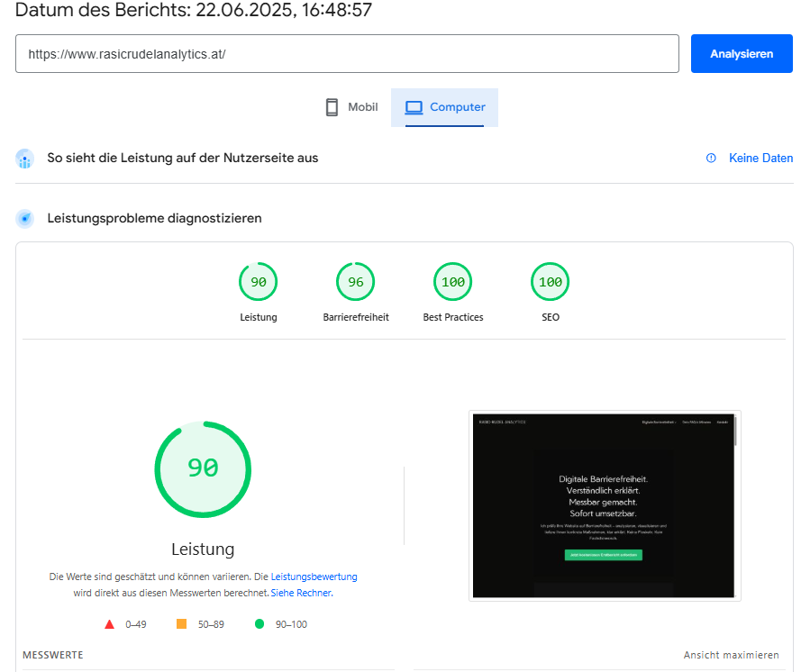Click the green circle 90–100 legend icon
The image size is (801, 672).
(x=259, y=624)
